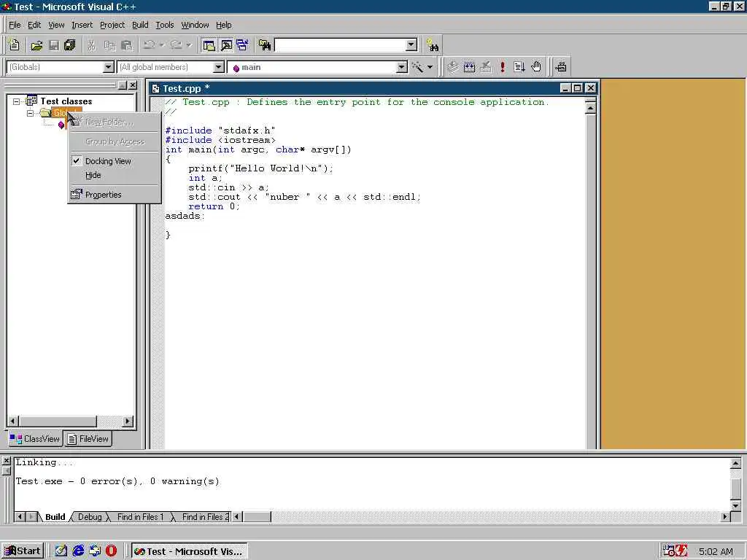The width and height of the screenshot is (747, 560).
Task: Switch to the ClassView tab
Action: point(35,438)
